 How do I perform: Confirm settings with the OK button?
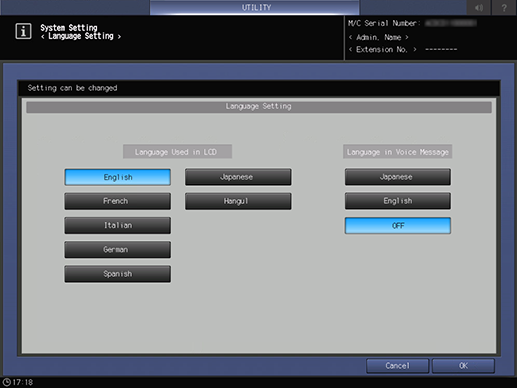(463, 366)
